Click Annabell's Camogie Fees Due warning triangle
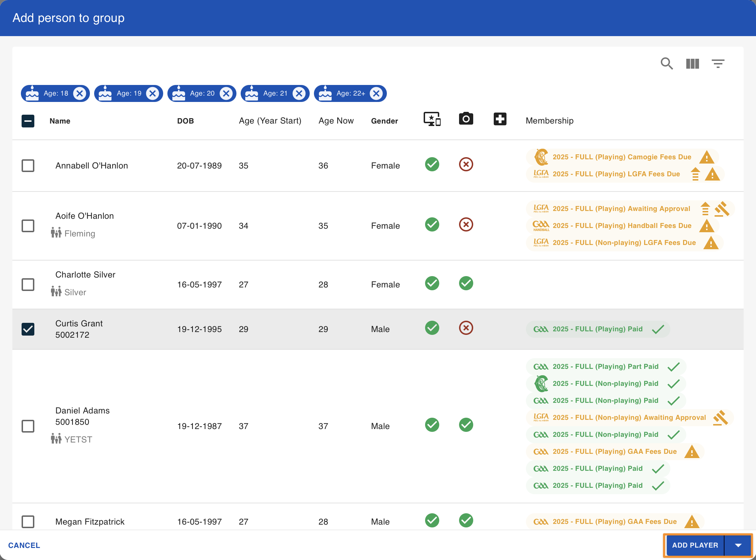Viewport: 756px width, 560px height. 706,157
